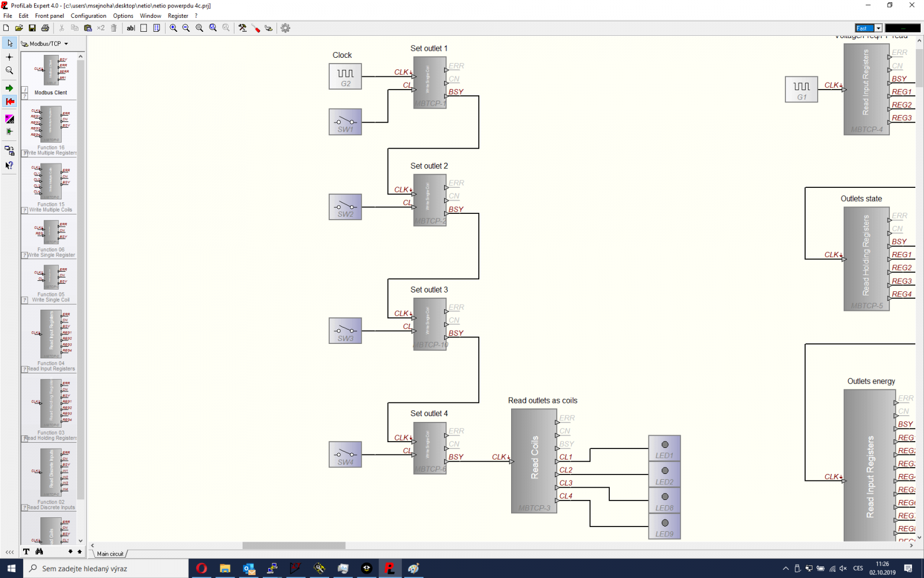
Task: Click the black color box beside Fast
Action: coord(903,28)
